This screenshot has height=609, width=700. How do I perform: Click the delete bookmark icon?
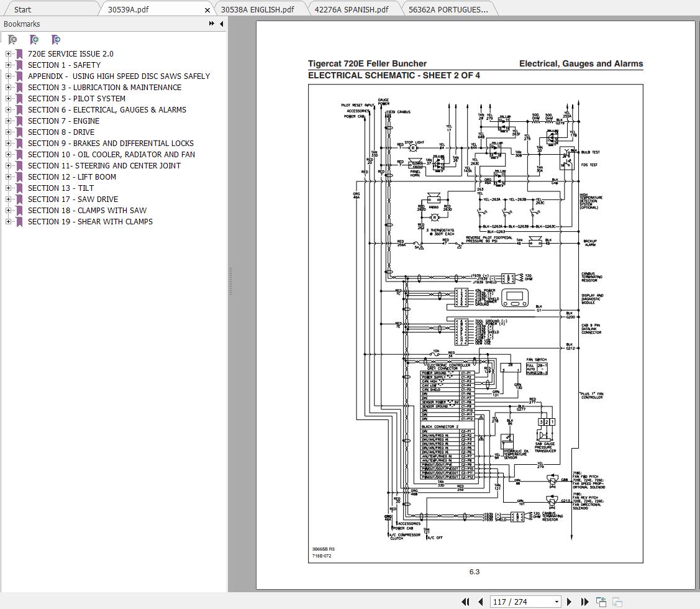coord(11,39)
